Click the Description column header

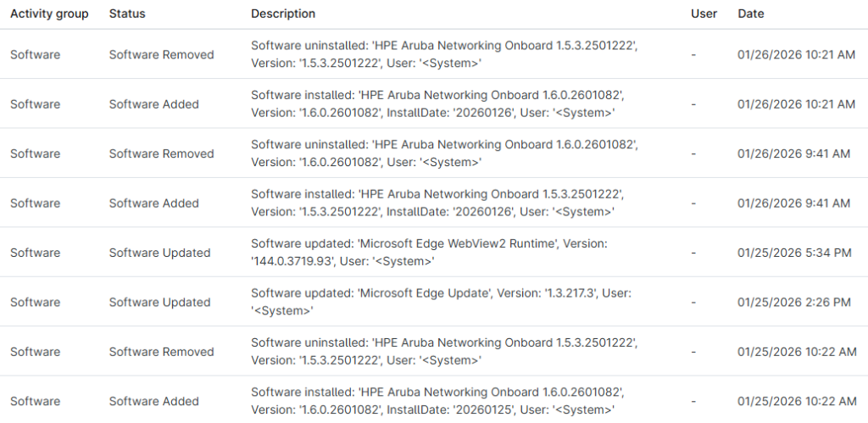point(283,14)
